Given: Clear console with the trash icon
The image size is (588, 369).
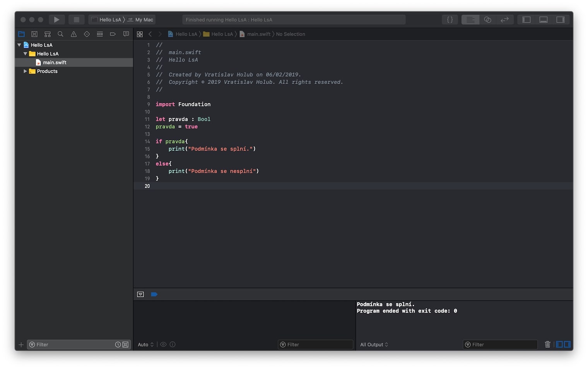Looking at the screenshot, I should [x=547, y=344].
